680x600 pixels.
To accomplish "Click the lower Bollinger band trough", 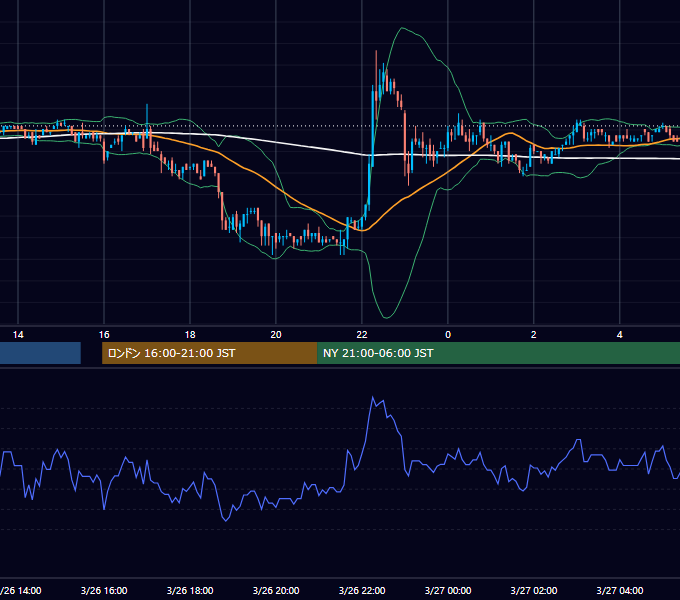I will click(386, 317).
